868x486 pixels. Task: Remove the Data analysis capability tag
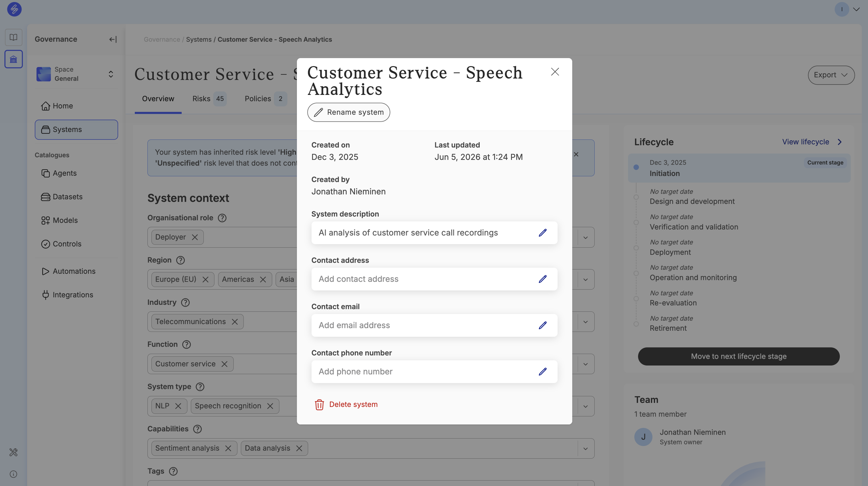pyautogui.click(x=299, y=448)
